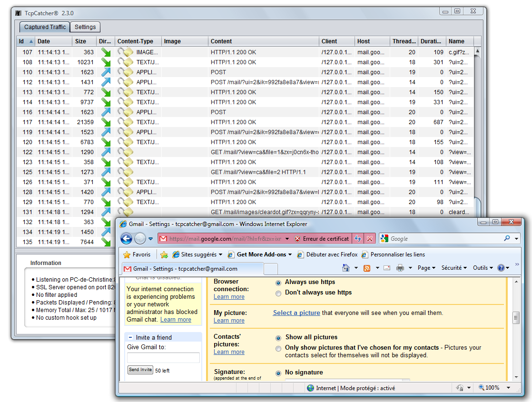Open the Débuter avec Firefox favorite link

tap(327, 255)
